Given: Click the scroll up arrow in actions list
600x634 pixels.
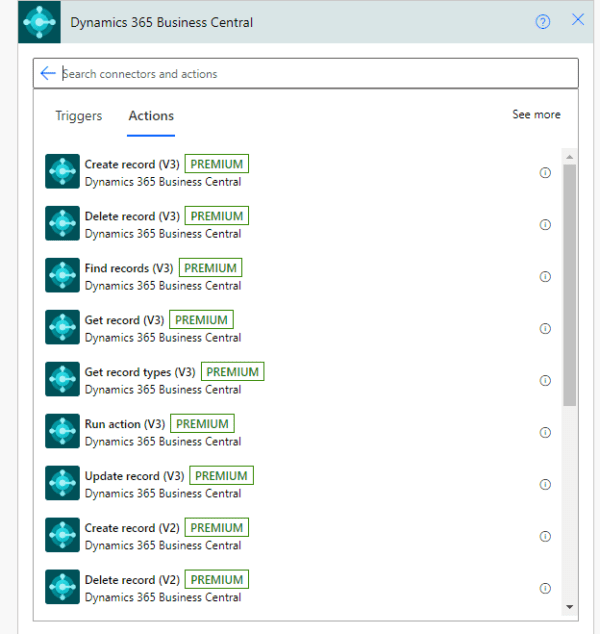Looking at the screenshot, I should (x=569, y=156).
